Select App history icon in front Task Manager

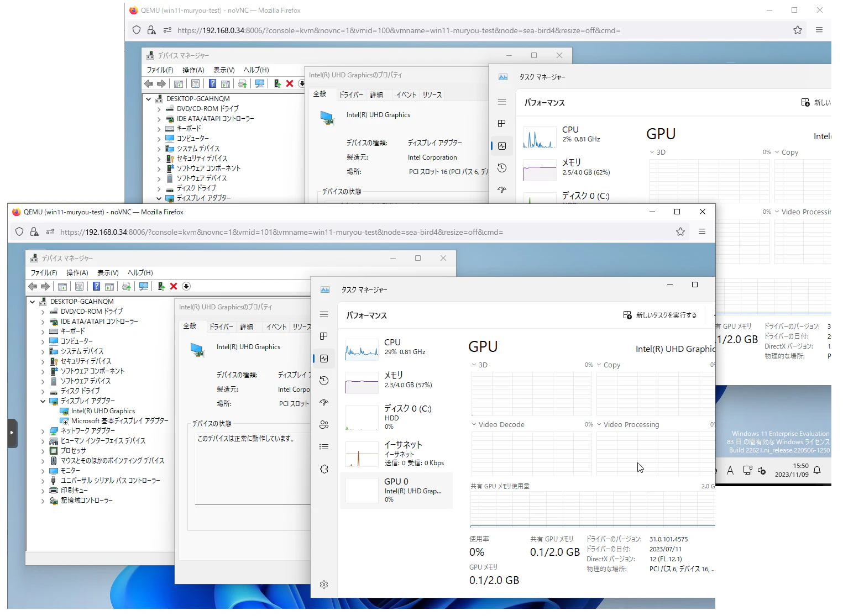324,380
